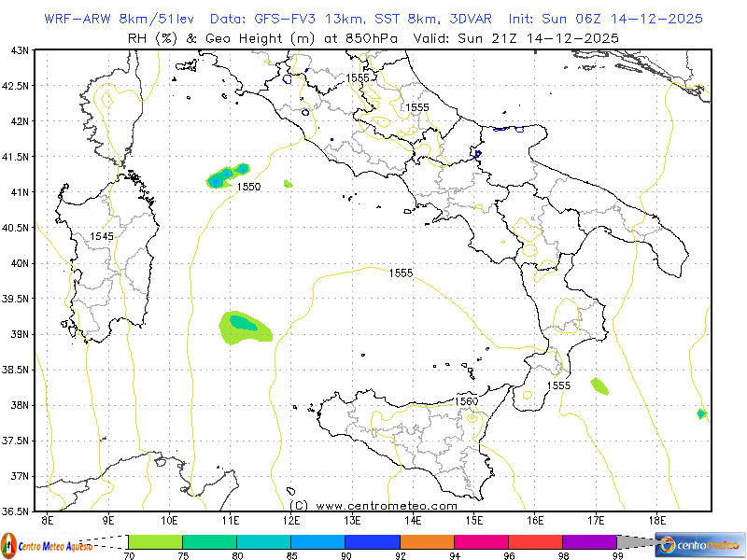This screenshot has width=747, height=560.
Task: Click the Valid: Sun 21Z 14-12-2025 text
Action: [539, 37]
